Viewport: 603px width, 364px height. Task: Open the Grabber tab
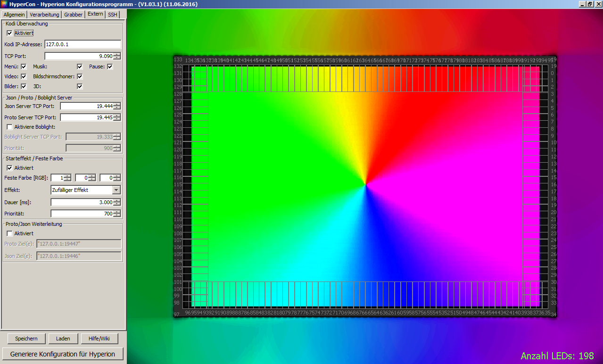(73, 15)
